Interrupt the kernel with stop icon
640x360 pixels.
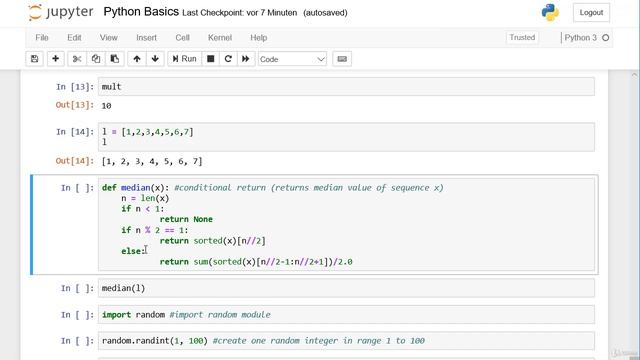click(x=211, y=59)
